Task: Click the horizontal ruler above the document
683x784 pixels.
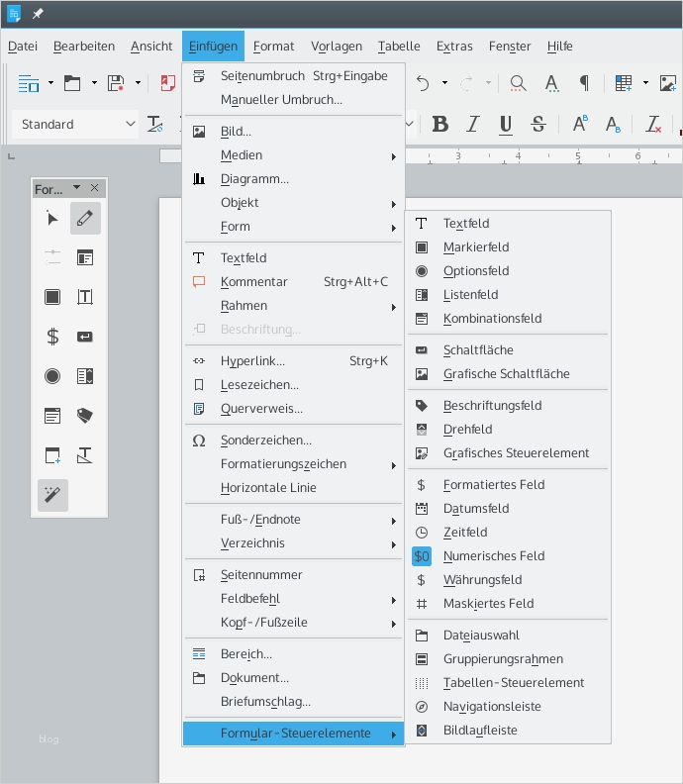Action: [544, 156]
